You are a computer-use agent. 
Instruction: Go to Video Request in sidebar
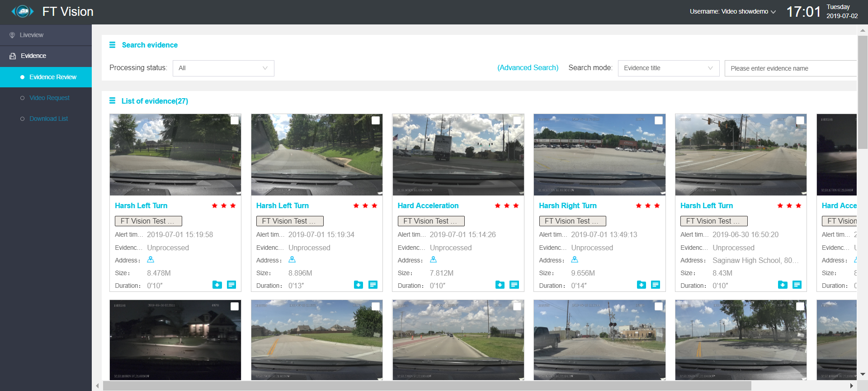click(x=49, y=98)
